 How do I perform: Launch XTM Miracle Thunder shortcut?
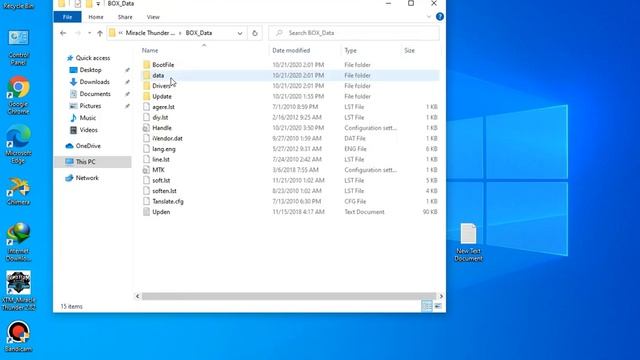click(18, 291)
